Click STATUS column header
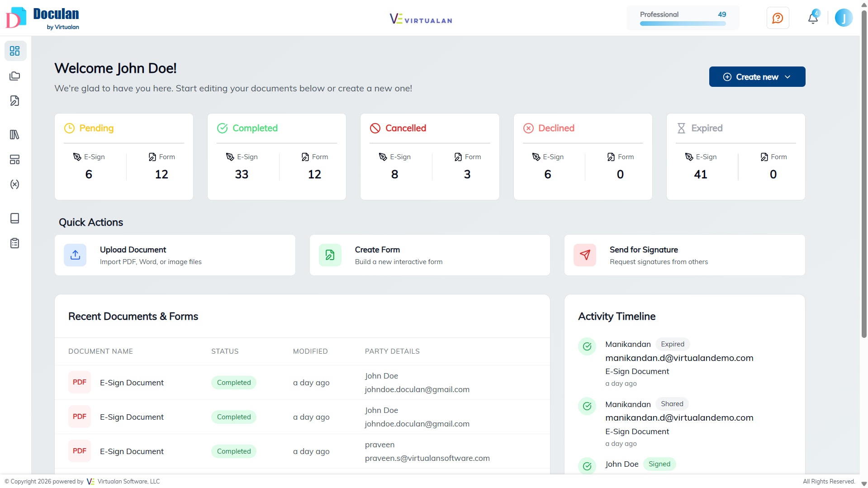The image size is (868, 488). click(x=225, y=351)
